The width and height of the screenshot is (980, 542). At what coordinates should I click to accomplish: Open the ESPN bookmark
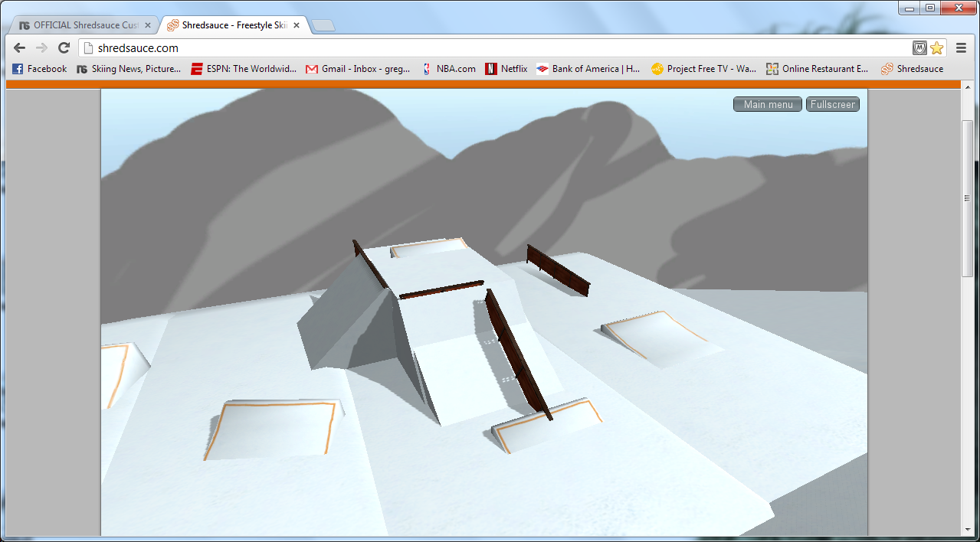coord(244,69)
